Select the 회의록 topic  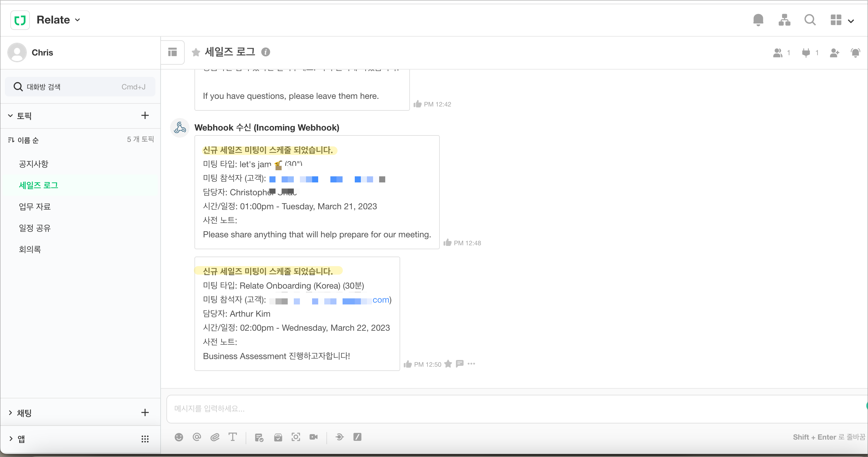coord(30,249)
